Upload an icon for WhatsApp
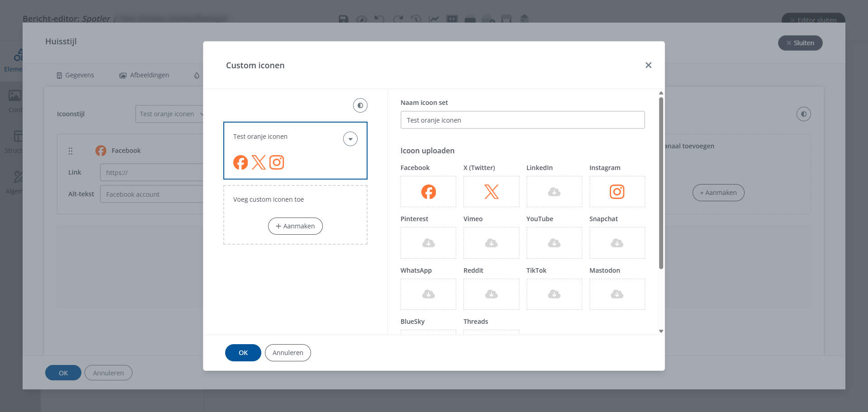Viewport: 868px width, 412px height. point(429,294)
